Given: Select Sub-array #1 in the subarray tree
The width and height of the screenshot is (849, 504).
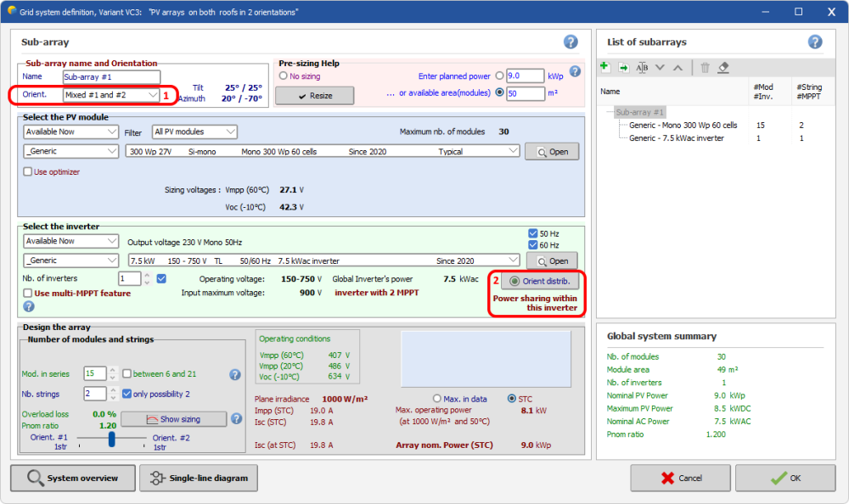Looking at the screenshot, I should (x=640, y=112).
